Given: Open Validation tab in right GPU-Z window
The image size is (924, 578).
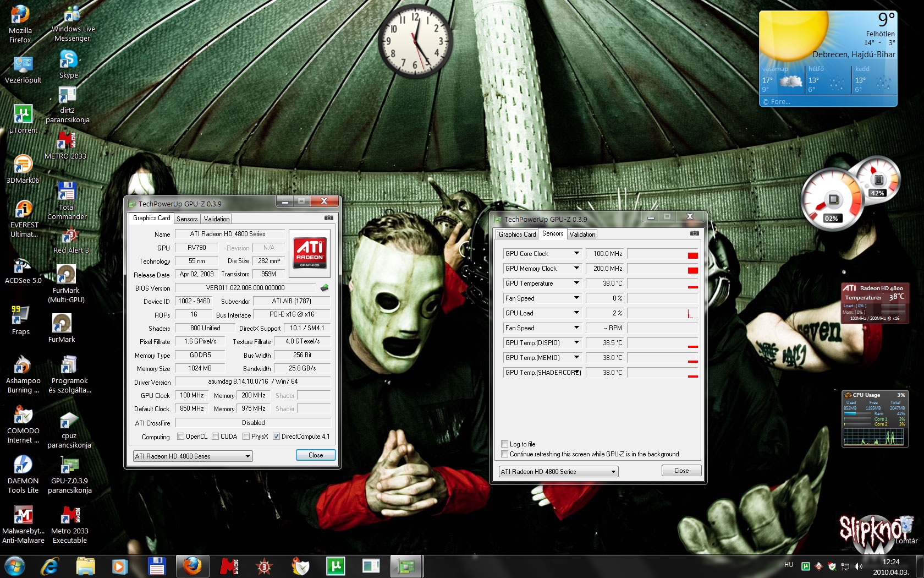Looking at the screenshot, I should 582,235.
